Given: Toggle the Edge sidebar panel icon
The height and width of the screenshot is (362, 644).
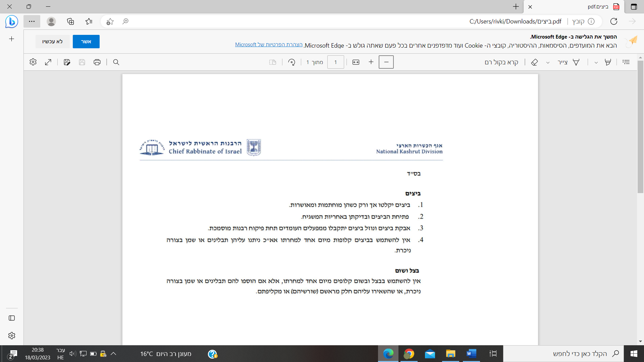Looking at the screenshot, I should 12,318.
